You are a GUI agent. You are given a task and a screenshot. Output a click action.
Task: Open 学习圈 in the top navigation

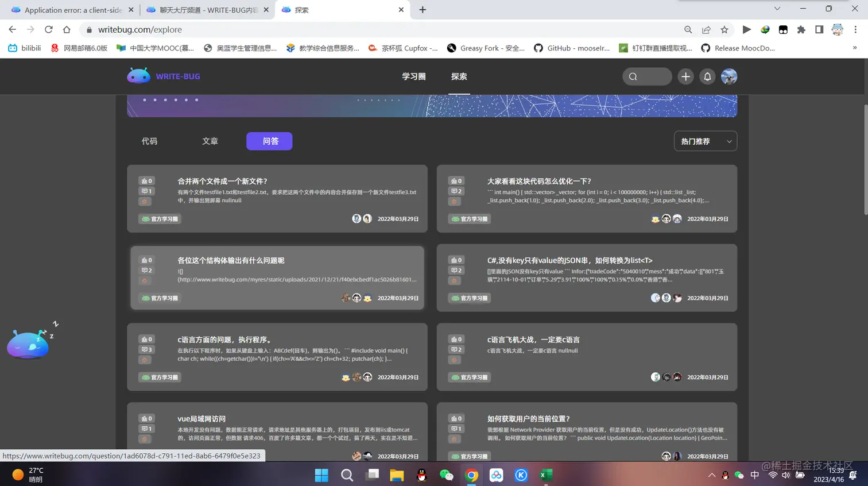tap(414, 76)
